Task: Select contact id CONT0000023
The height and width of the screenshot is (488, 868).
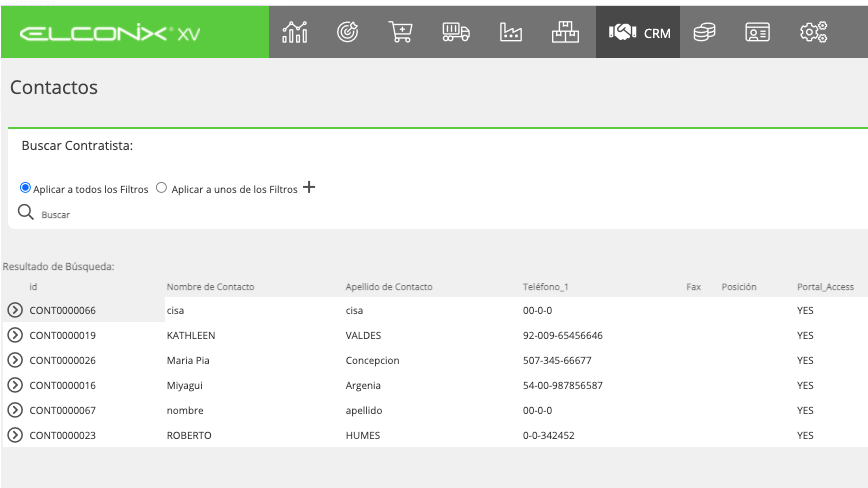Action: coord(63,435)
